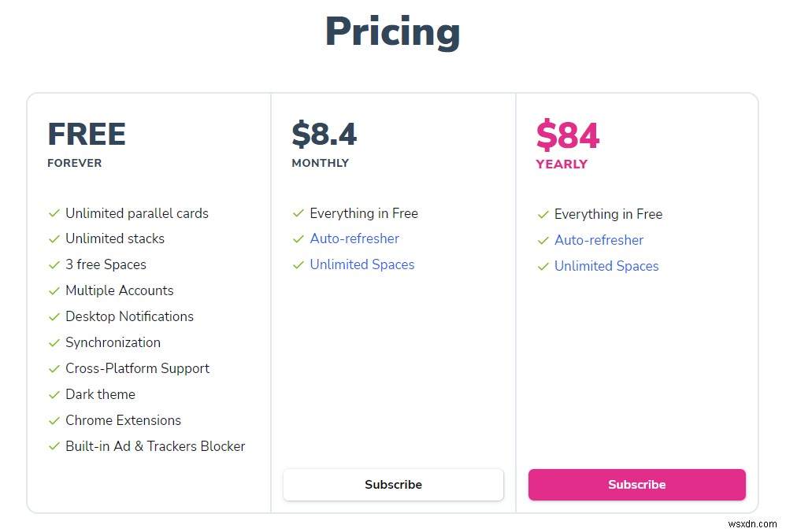Image resolution: width=786 pixels, height=532 pixels.
Task: Click checkmark icon beside Dark theme
Action: pos(54,394)
